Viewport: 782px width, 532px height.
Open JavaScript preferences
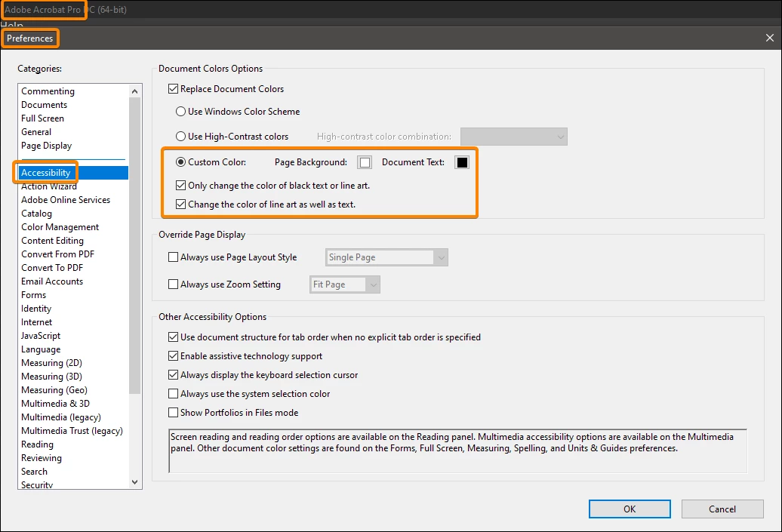[73, 336]
